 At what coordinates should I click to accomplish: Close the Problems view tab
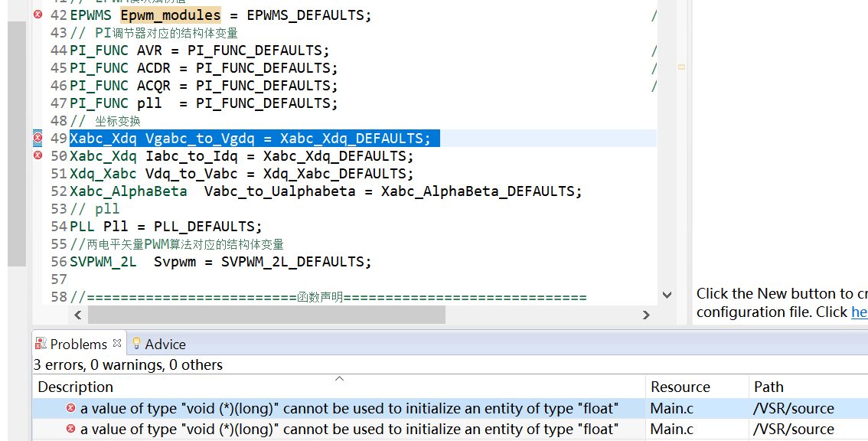click(x=116, y=343)
